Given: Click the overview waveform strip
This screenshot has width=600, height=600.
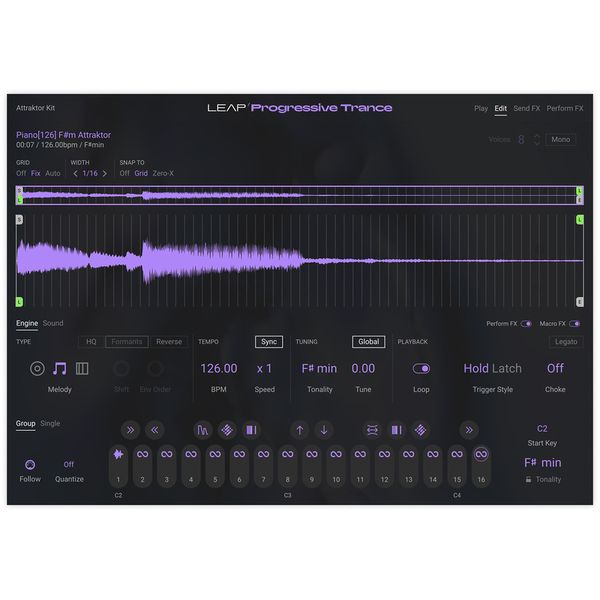Looking at the screenshot, I should [300, 195].
